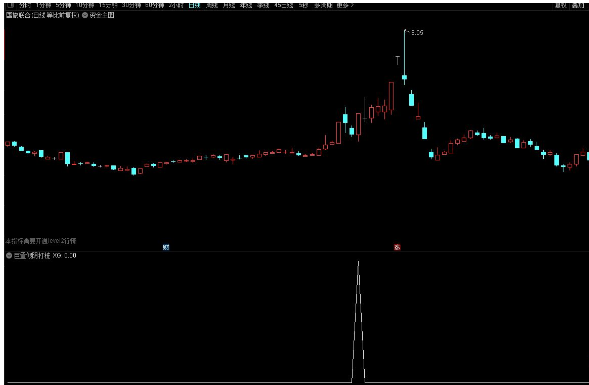Switch to the 30分钟 period
589x385 pixels.
[x=131, y=6]
